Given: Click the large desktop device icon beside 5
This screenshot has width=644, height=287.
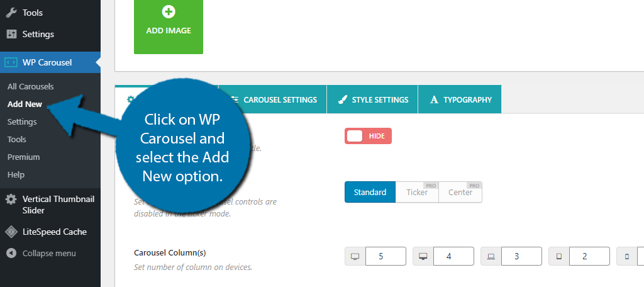Looking at the screenshot, I should (x=355, y=257).
